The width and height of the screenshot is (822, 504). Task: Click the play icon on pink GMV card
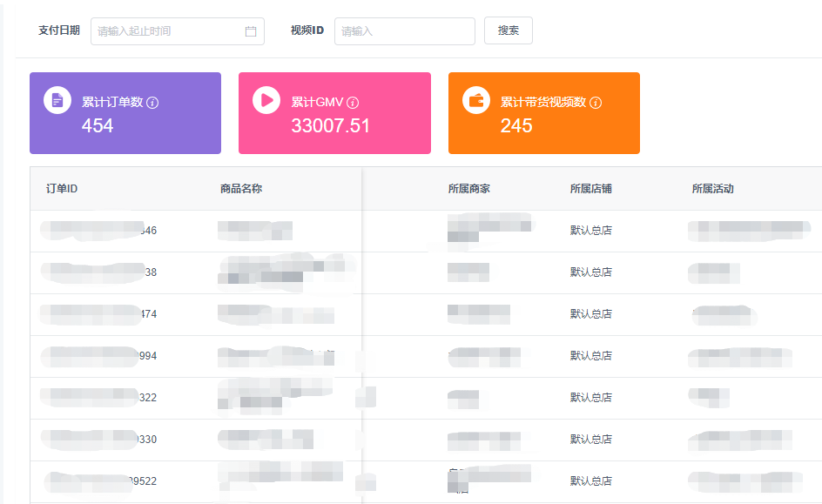coord(266,100)
